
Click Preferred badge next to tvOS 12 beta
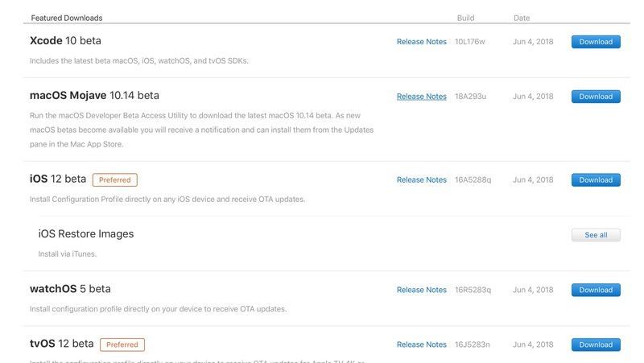coord(122,344)
